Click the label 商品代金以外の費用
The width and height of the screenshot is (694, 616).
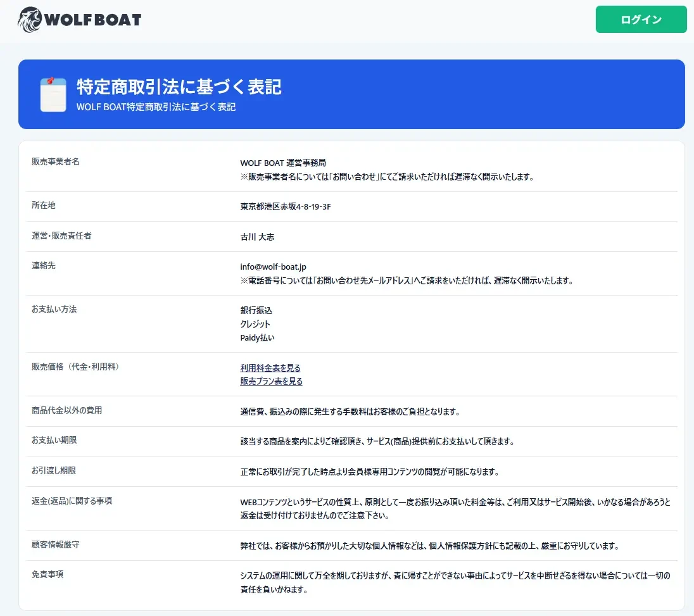tap(66, 410)
